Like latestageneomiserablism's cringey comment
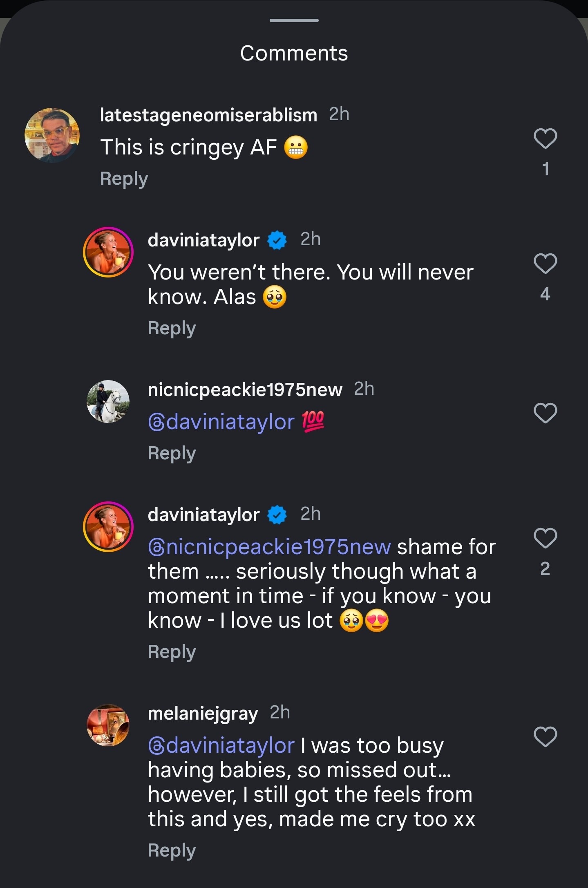Screen dimensions: 588x888 point(545,139)
